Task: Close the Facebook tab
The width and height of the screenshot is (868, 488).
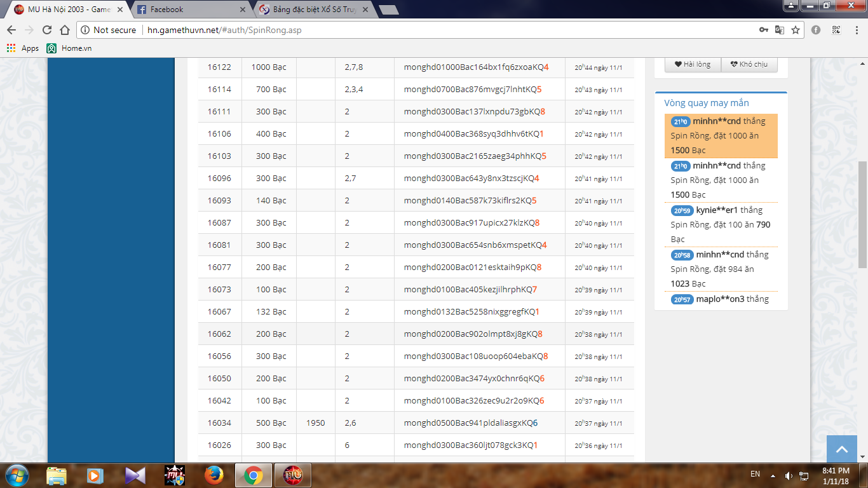Action: click(243, 10)
